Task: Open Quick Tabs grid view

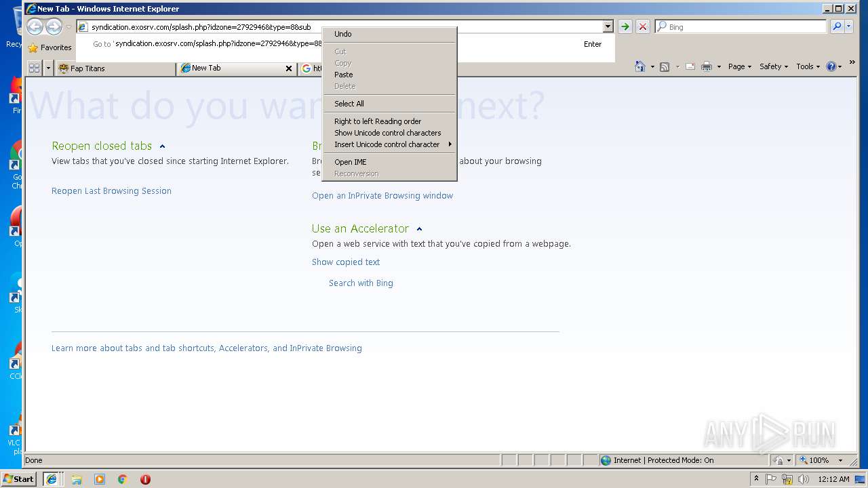Action: [34, 68]
